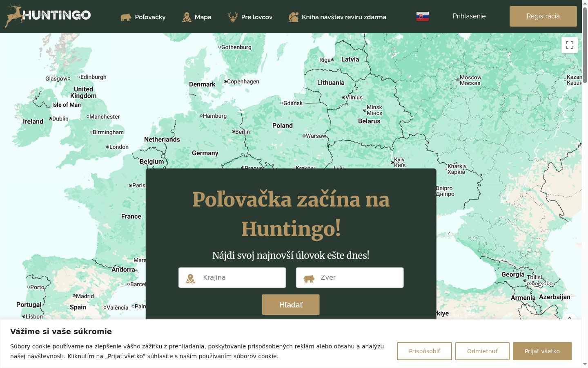Open Kniha návštev revíru zdarma
The image size is (588, 368).
[337, 17]
